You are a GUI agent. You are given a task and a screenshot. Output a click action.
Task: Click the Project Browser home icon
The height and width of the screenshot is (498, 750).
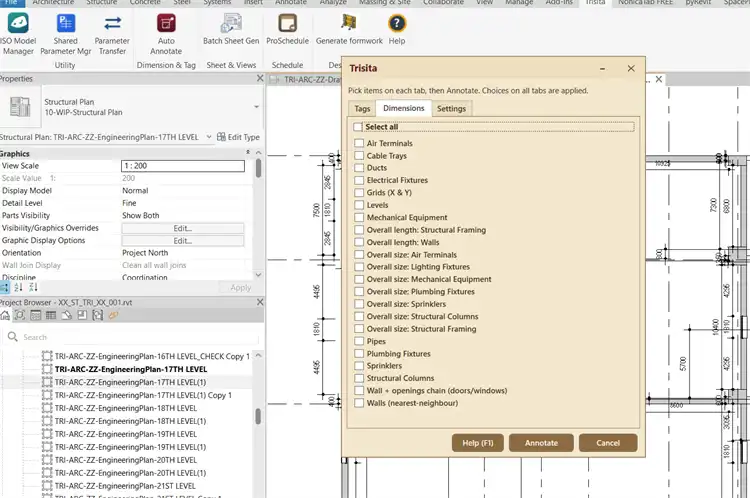(x=5, y=315)
